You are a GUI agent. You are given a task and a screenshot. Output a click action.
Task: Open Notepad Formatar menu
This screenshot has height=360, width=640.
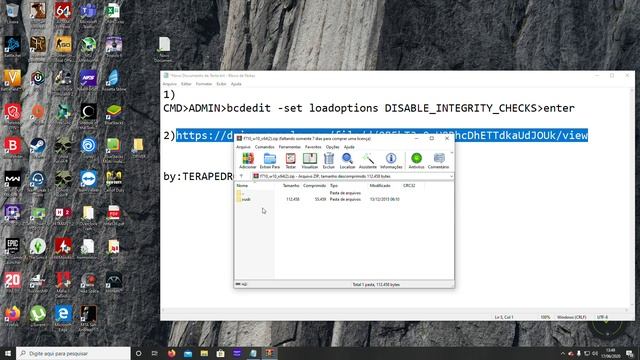(x=204, y=84)
